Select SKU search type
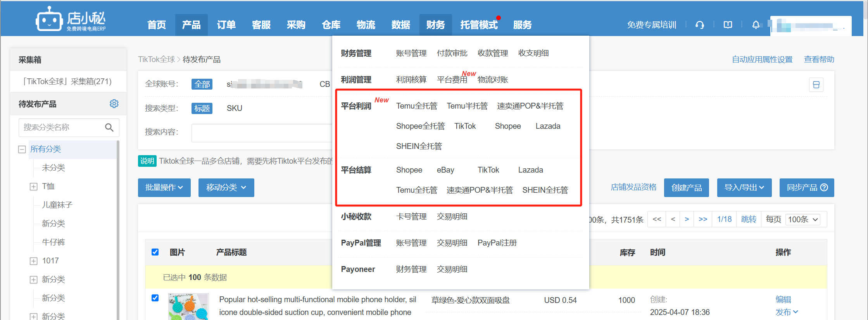Screen dimensions: 868x320 coord(235,108)
